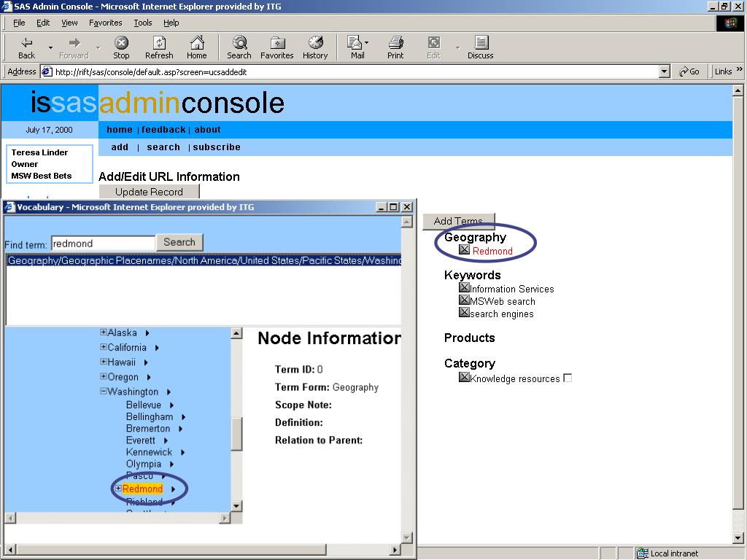The image size is (747, 560).
Task: Remove the MSWeb search keyword
Action: [x=464, y=300]
